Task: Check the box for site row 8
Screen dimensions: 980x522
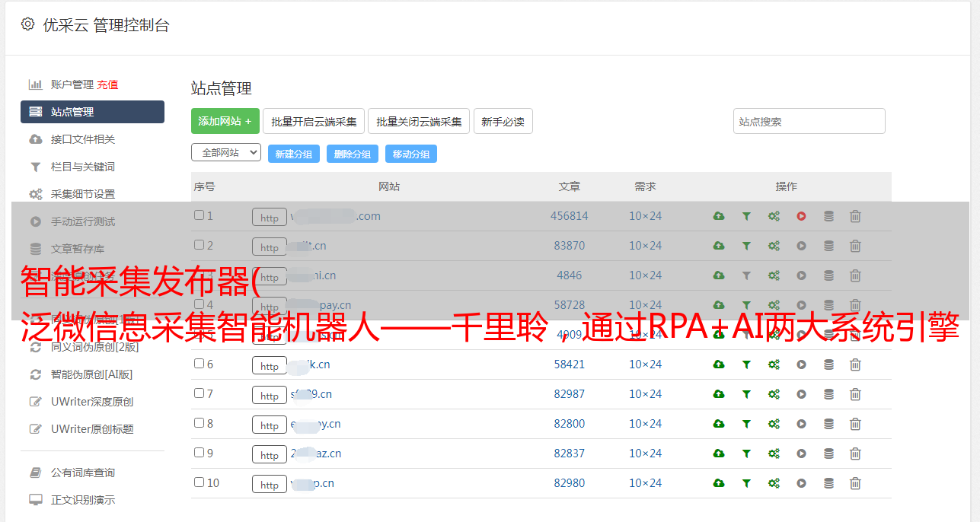Action: (199, 423)
